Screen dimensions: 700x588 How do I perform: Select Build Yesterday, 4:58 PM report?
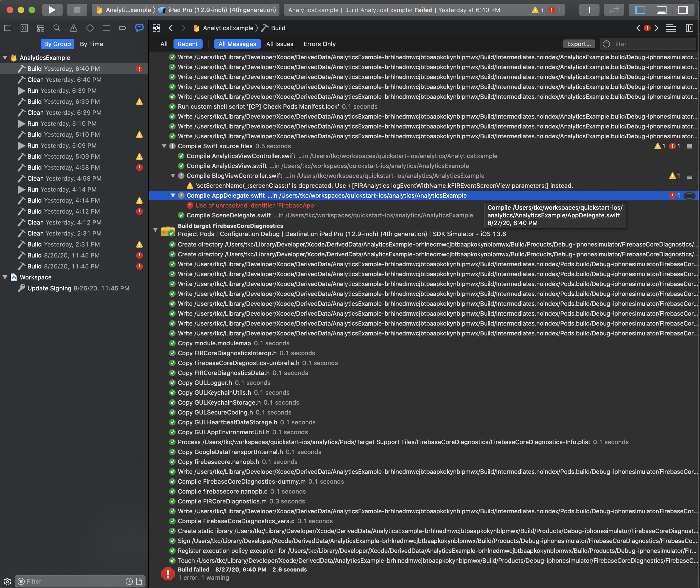(74, 167)
